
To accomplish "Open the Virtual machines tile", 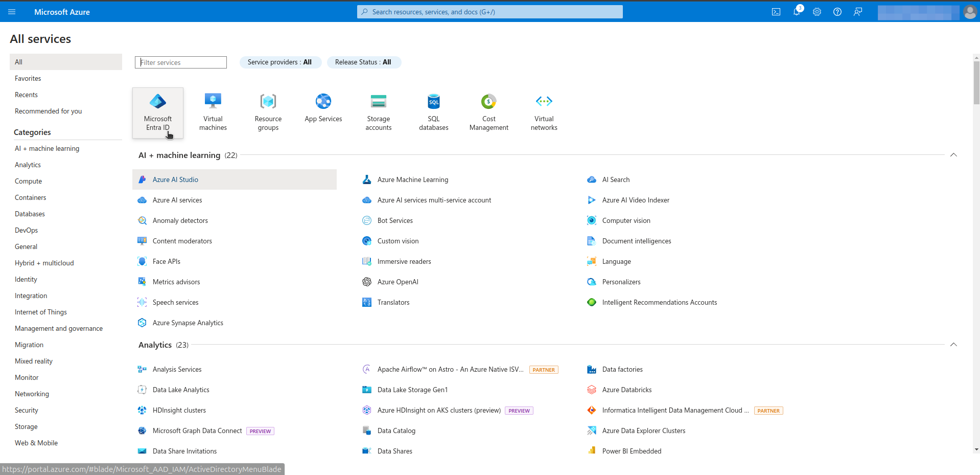I will click(x=213, y=113).
